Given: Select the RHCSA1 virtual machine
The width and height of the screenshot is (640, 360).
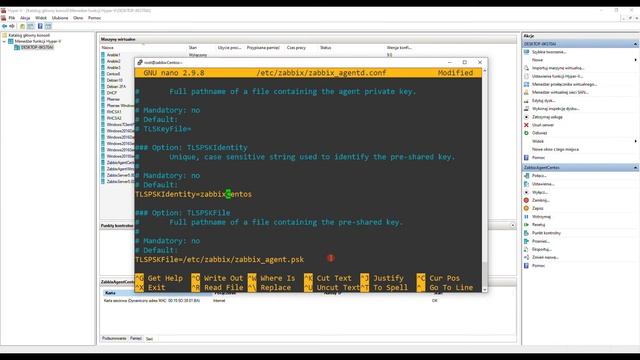Looking at the screenshot, I should 114,111.
